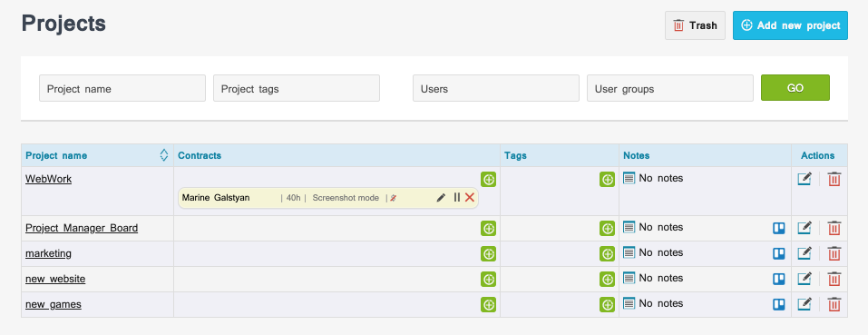Focus the User groups filter field
Viewport: 868px width, 335px height.
(670, 88)
